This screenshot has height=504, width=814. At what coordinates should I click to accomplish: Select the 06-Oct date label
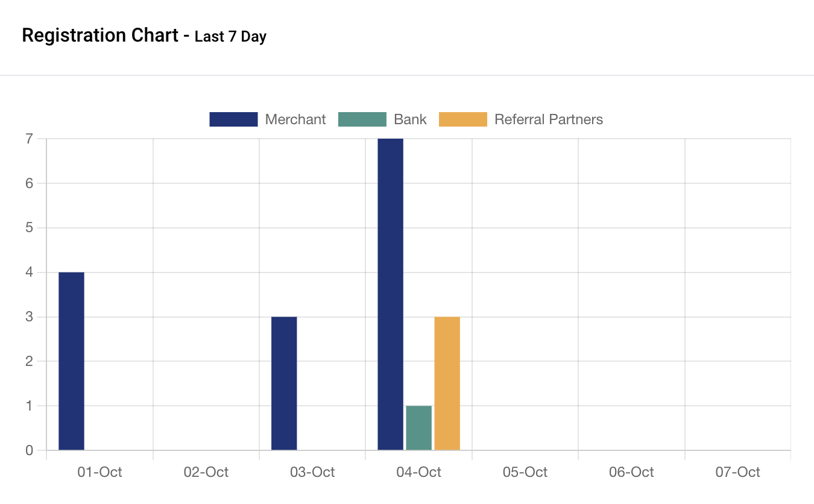pyautogui.click(x=631, y=472)
